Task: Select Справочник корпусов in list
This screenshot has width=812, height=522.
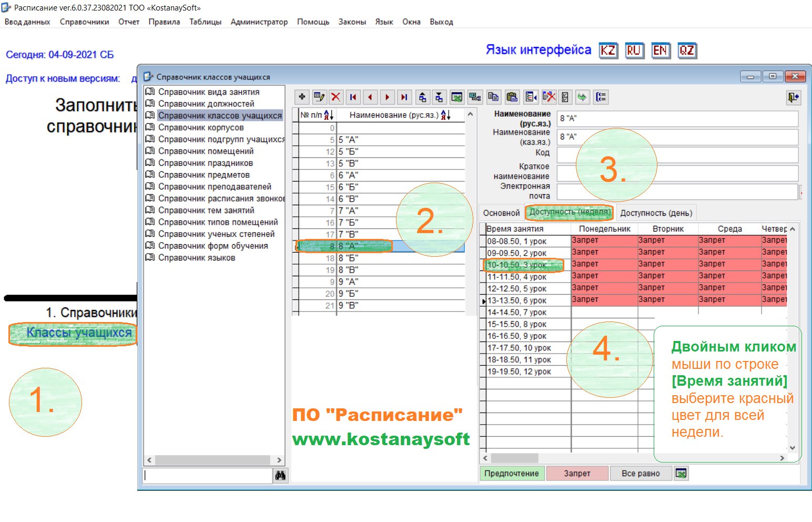Action: click(200, 127)
